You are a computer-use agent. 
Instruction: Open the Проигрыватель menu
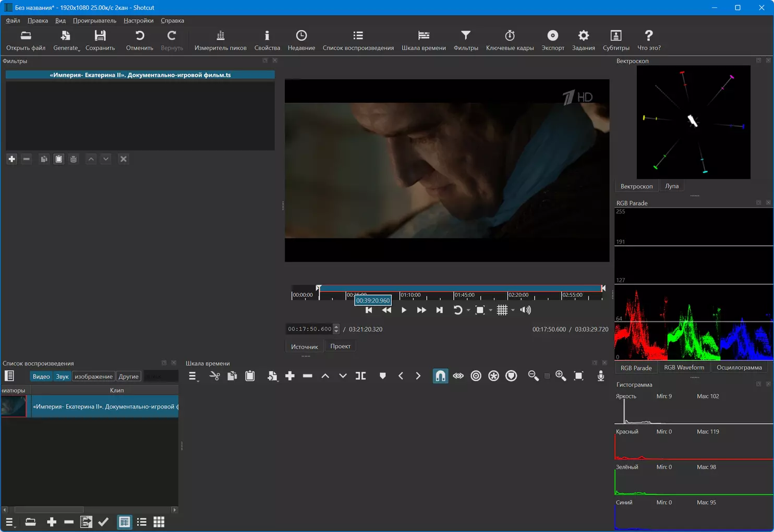(94, 21)
